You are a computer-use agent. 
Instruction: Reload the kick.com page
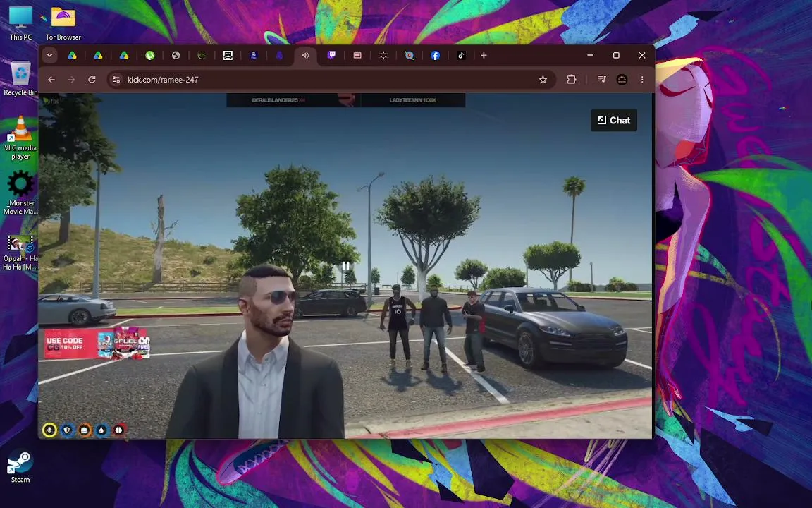(x=92, y=79)
